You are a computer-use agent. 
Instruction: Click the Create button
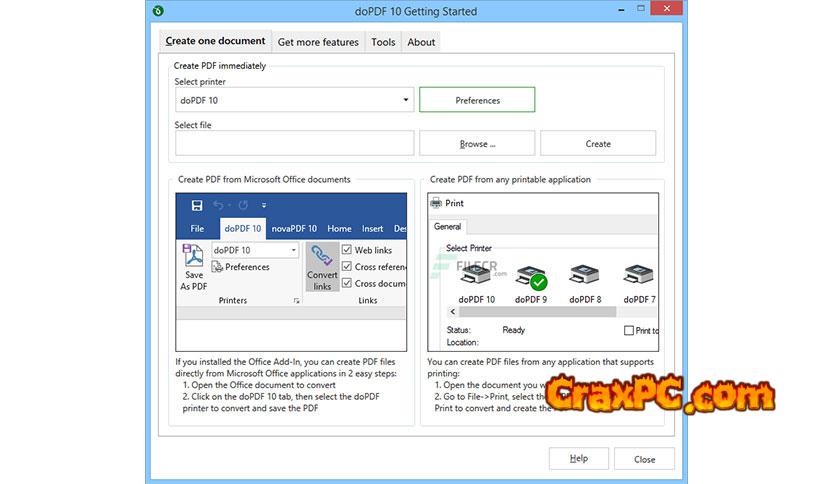pyautogui.click(x=598, y=144)
